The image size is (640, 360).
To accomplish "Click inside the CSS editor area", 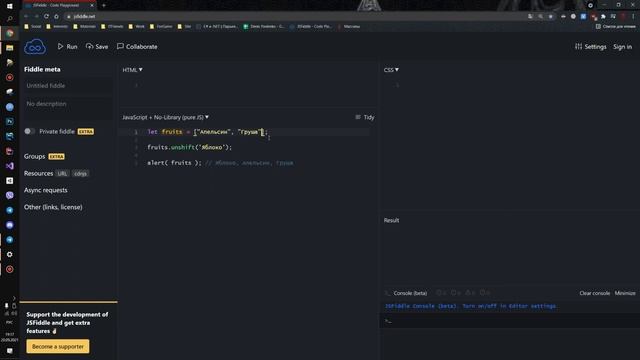I will [x=510, y=143].
